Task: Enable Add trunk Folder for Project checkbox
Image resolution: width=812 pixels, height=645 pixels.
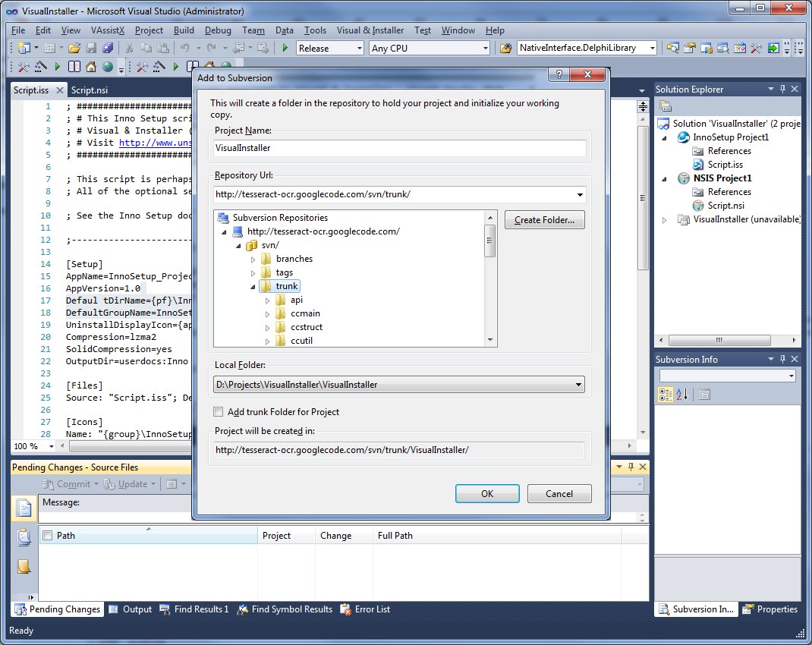Action: point(219,411)
